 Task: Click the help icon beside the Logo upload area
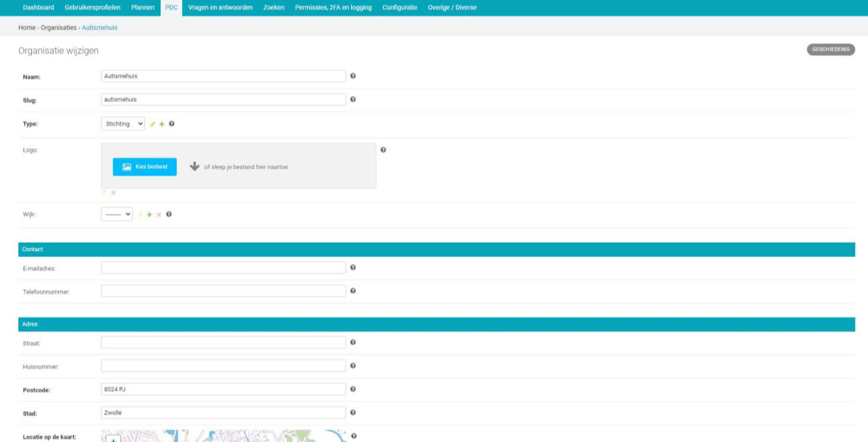tap(383, 149)
